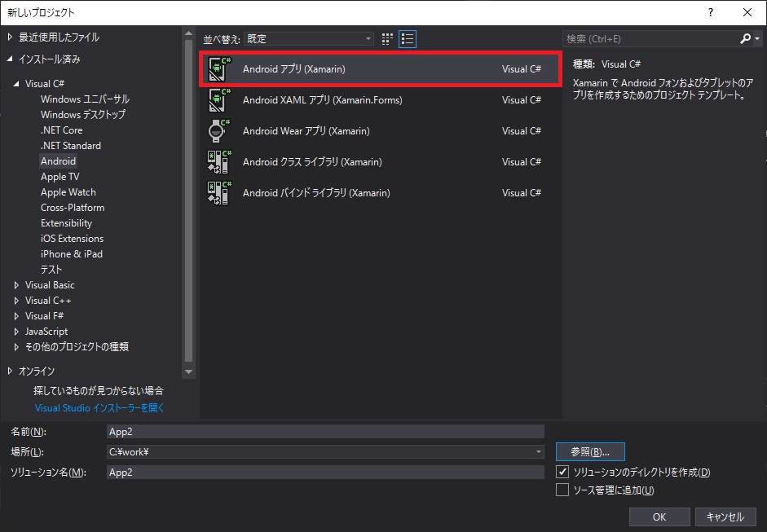Select the テスト category
Screen dimensions: 767x532
click(x=51, y=270)
